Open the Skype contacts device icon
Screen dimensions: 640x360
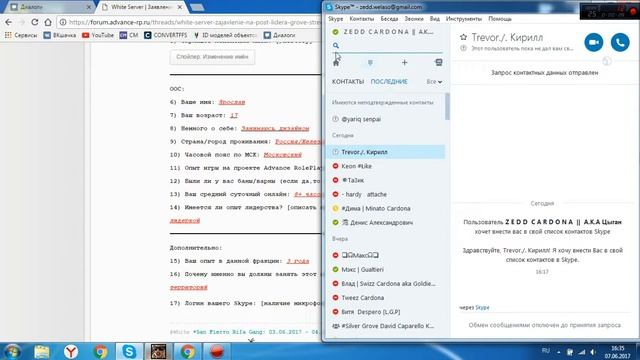coord(439,62)
